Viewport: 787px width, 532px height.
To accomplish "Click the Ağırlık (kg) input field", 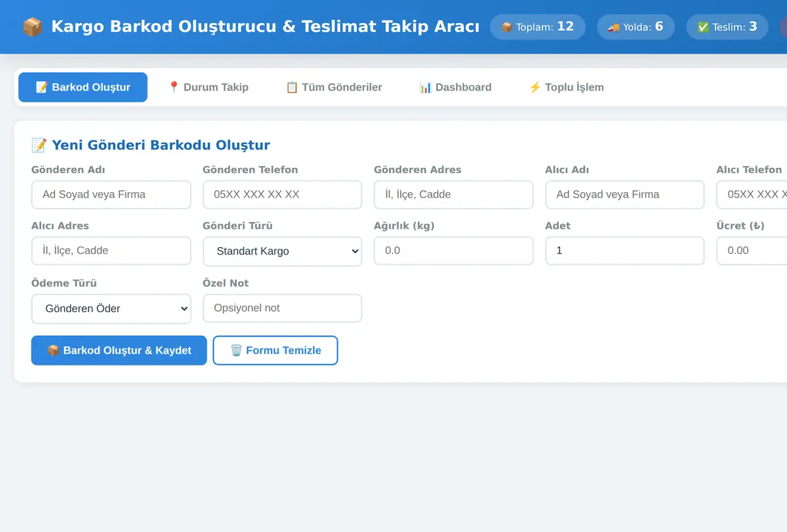I will (x=454, y=251).
